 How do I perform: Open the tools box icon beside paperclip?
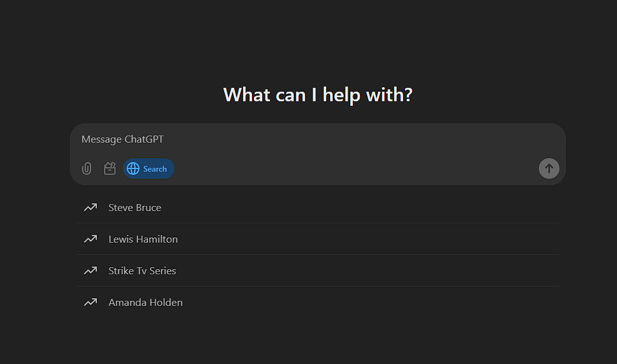(x=110, y=168)
